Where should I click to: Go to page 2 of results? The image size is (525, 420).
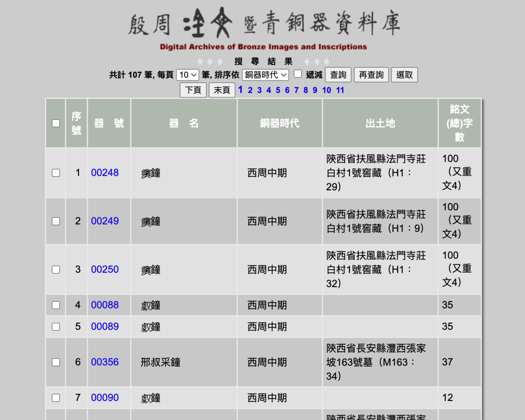tap(250, 90)
